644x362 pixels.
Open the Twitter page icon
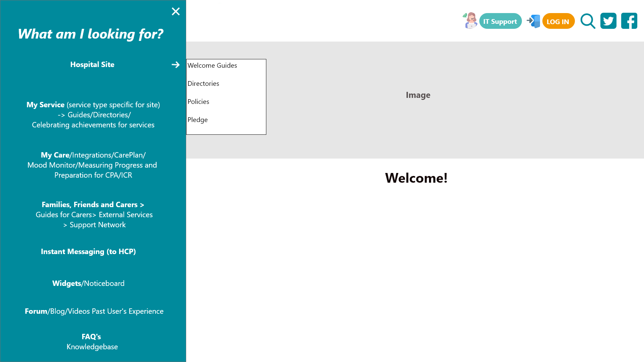(608, 21)
